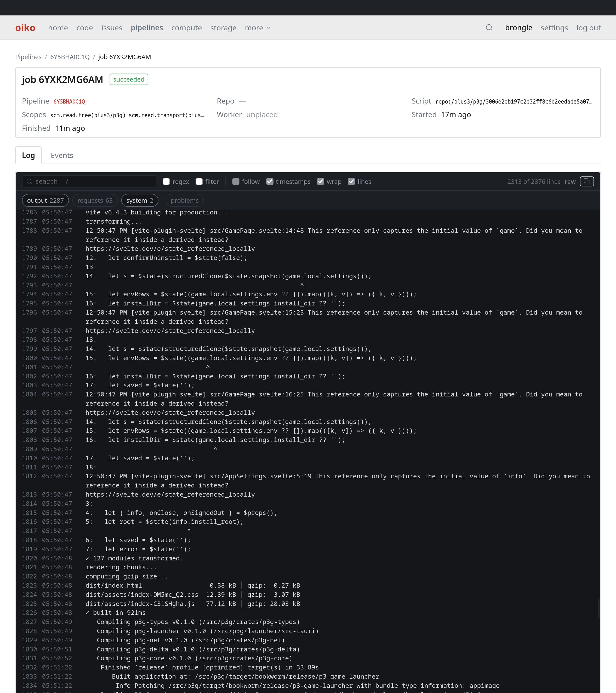The image size is (616, 693).
Task: Click the Pipelines breadcrumb link
Action: point(28,57)
